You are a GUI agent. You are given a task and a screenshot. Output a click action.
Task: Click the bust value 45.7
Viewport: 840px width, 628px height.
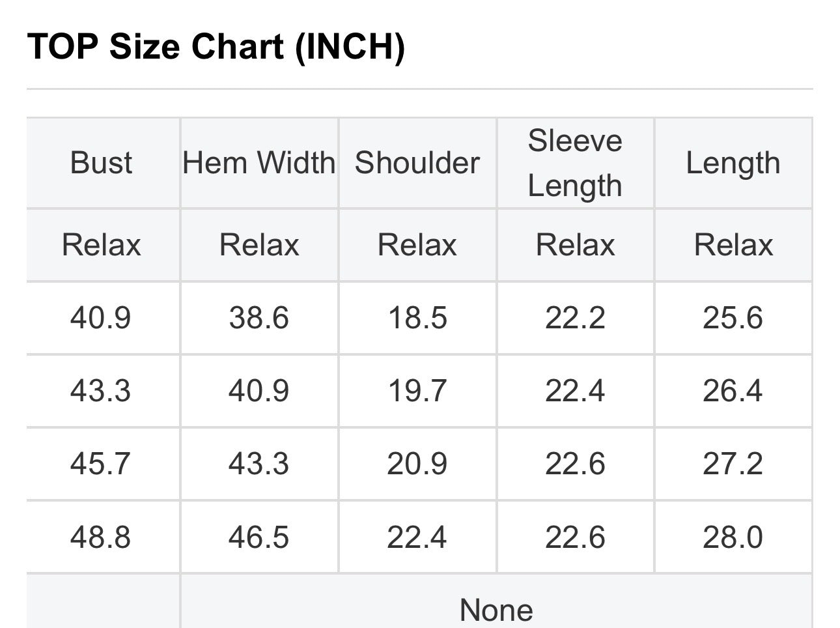pyautogui.click(x=101, y=464)
